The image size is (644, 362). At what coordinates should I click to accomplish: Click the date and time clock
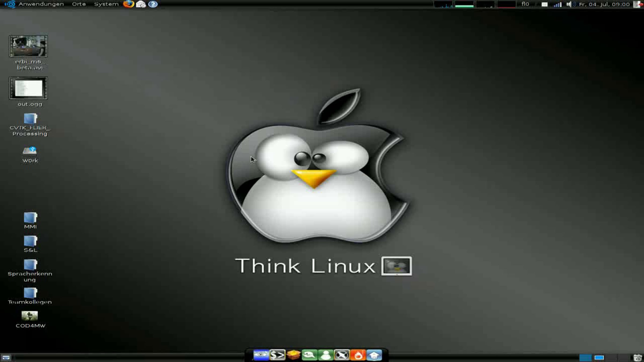click(x=604, y=4)
